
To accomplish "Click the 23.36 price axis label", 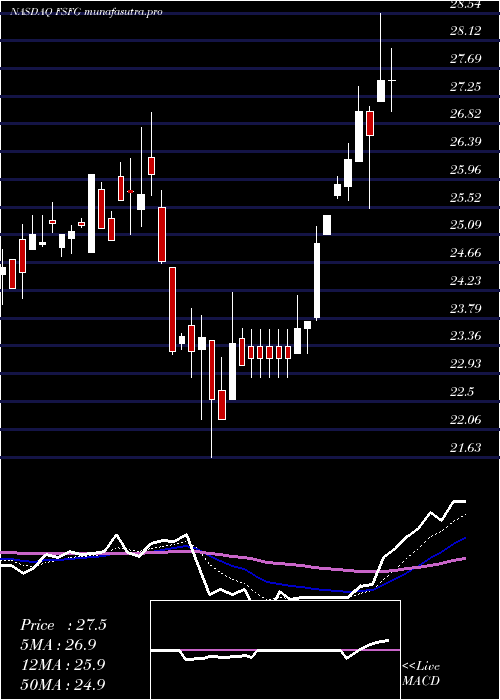I will pyautogui.click(x=466, y=336).
